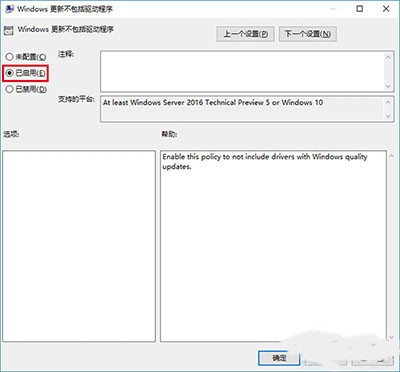This screenshot has height=372, width=400.
Task: Click the empty options pane
Action: click(79, 246)
